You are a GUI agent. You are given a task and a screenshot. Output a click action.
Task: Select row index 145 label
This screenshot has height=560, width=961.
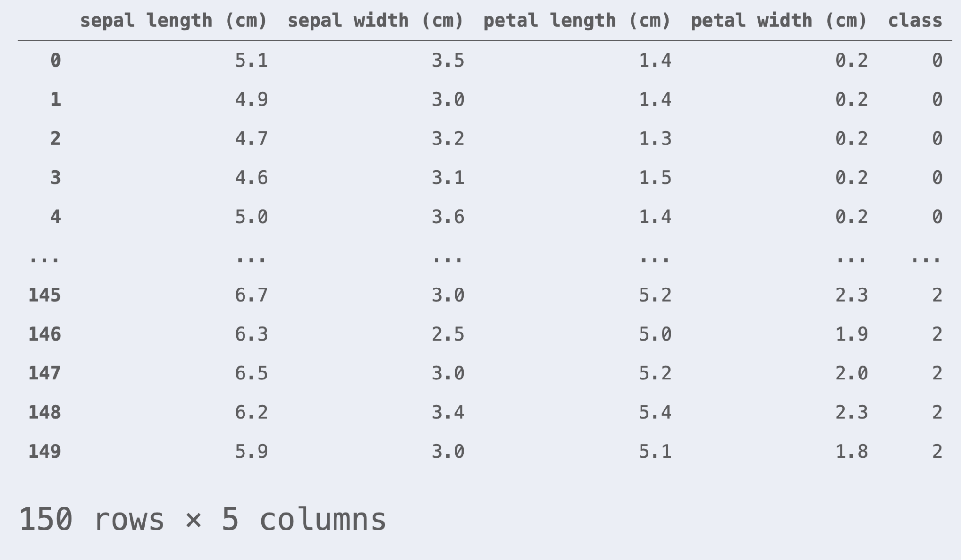(45, 295)
